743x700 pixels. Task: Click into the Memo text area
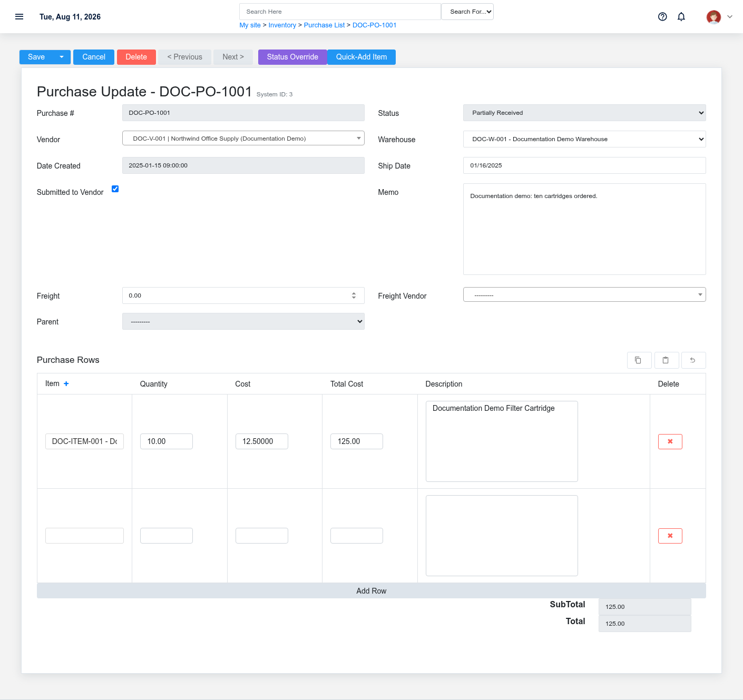point(584,229)
